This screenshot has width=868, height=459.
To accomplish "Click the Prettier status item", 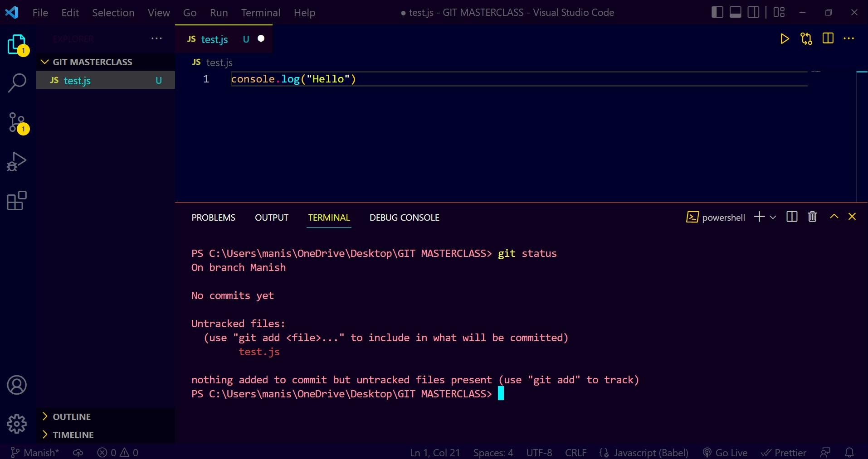I will click(783, 452).
